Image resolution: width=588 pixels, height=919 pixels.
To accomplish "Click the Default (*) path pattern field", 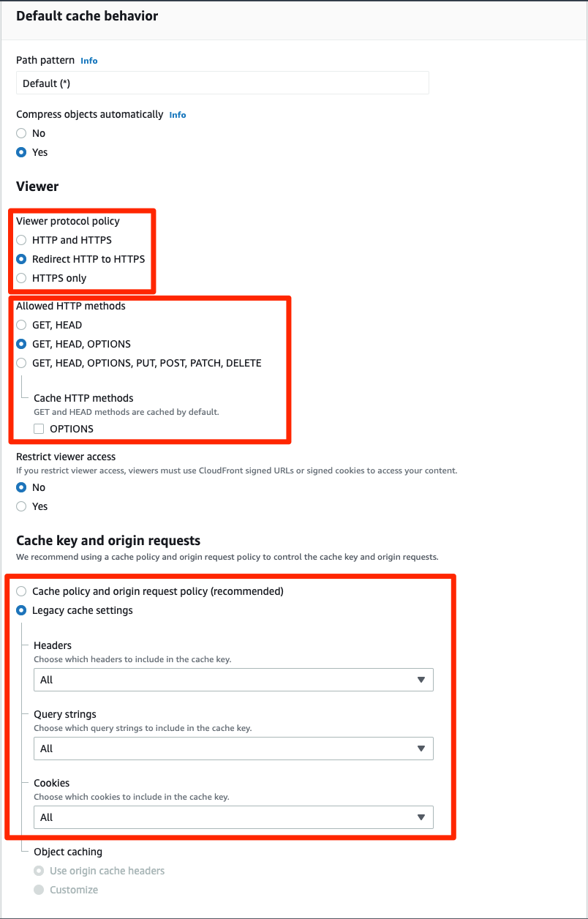I will pyautogui.click(x=222, y=82).
